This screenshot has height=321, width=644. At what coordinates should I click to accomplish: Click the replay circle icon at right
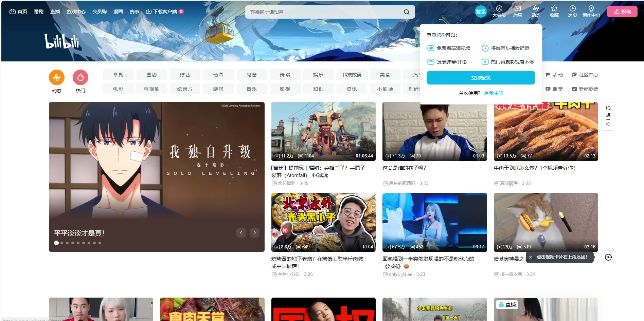click(608, 257)
